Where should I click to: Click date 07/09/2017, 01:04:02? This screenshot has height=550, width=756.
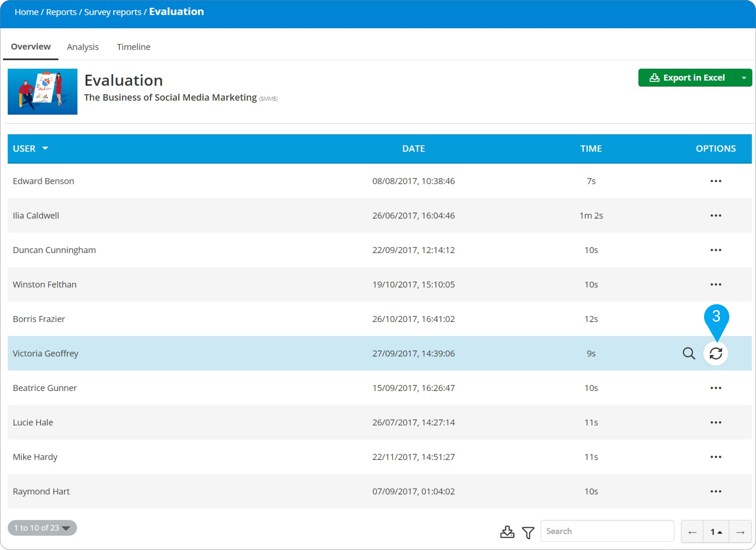pos(413,491)
